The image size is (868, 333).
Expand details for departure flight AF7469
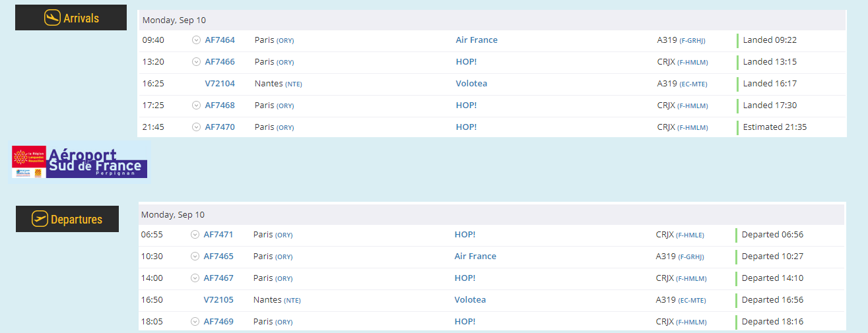(195, 322)
